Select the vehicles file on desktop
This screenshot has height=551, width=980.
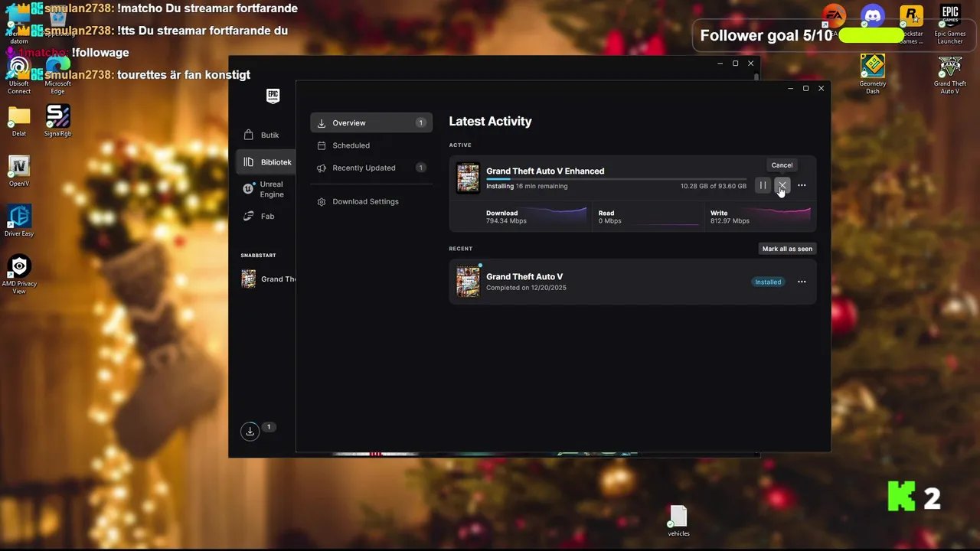678,521
